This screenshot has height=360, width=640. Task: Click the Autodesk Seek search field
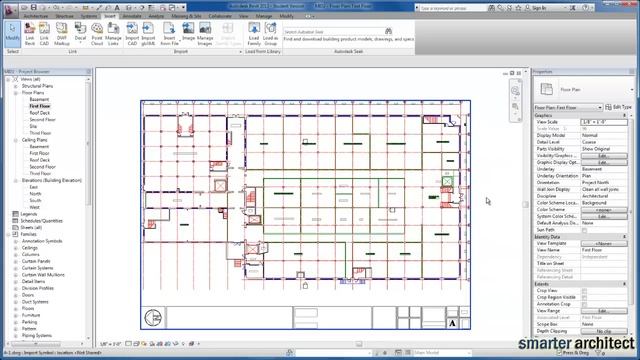point(333,31)
